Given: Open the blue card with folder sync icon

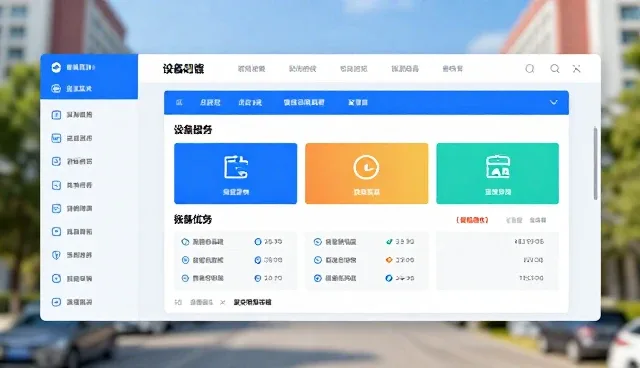Looking at the screenshot, I should (x=236, y=173).
